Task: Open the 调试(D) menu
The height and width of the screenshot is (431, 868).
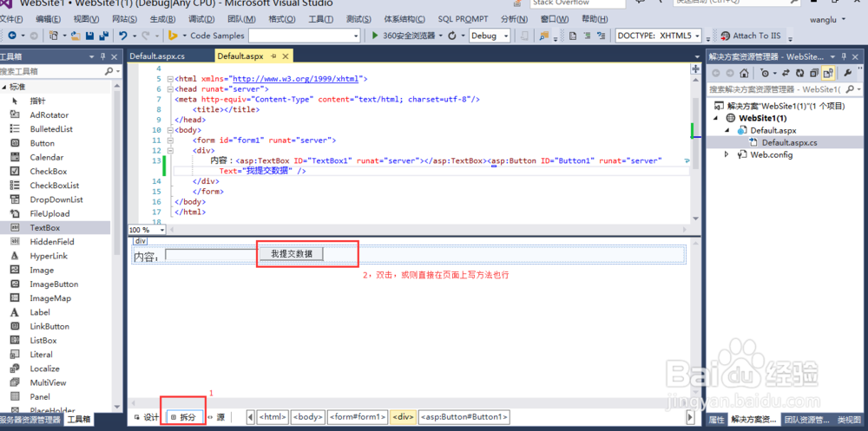Action: coord(201,19)
